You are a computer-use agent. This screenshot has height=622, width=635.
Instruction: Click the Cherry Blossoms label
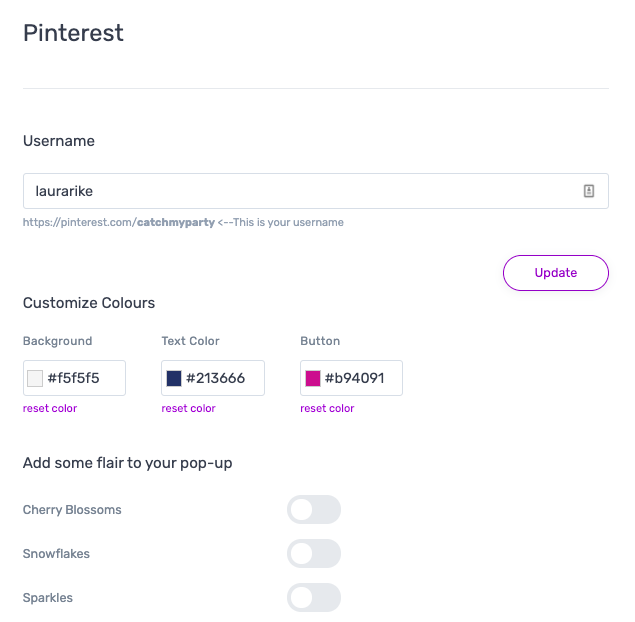[72, 509]
